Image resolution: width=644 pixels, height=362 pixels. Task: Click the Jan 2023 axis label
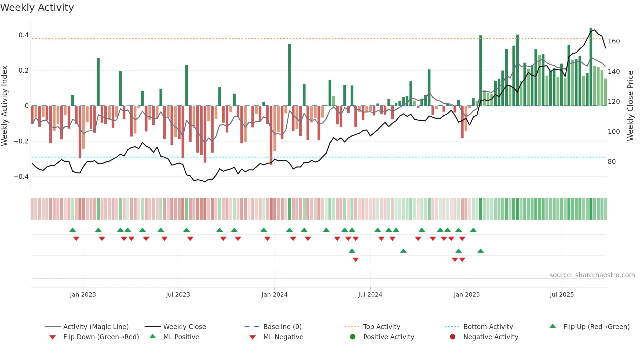coord(83,294)
